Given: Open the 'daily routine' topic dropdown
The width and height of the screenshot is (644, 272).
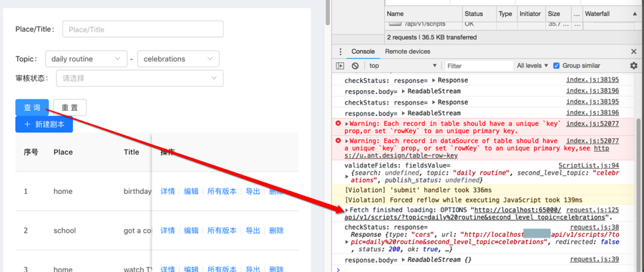Looking at the screenshot, I should coord(86,59).
